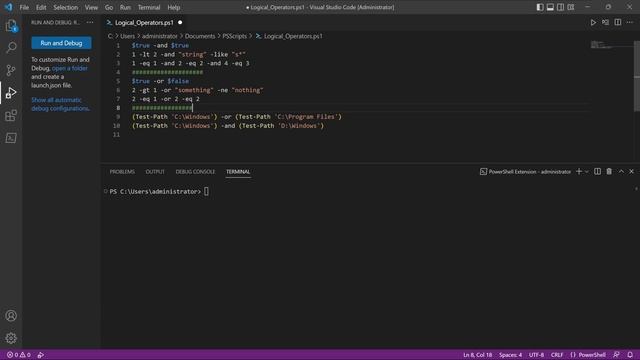The width and height of the screenshot is (640, 360).
Task: Click the Customize Layout icon in title bar
Action: [571, 7]
